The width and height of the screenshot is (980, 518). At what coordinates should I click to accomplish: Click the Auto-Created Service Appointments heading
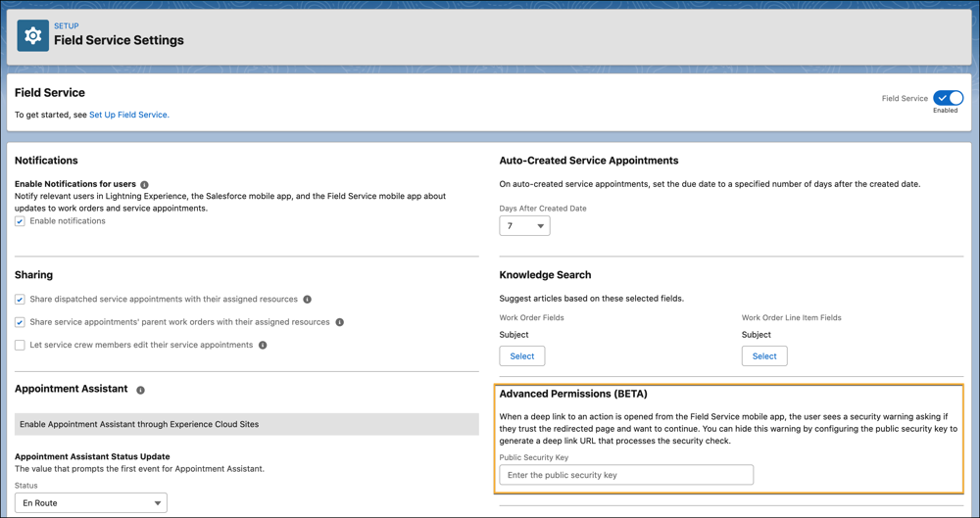pos(589,161)
